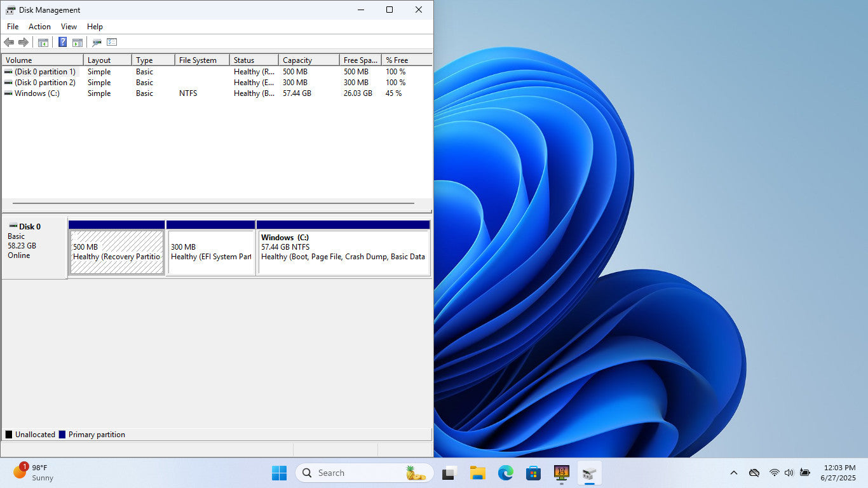868x488 pixels.
Task: Click the black Unallocated legend swatch
Action: [9, 435]
